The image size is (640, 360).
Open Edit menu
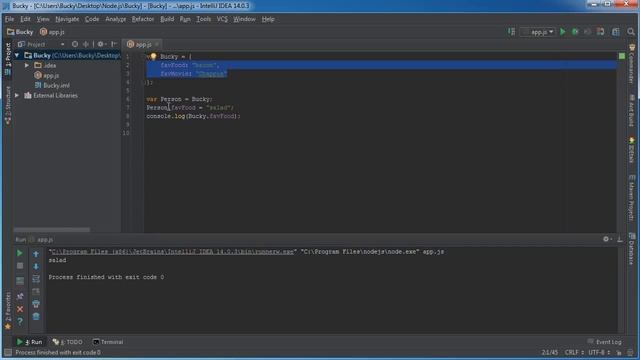[25, 19]
